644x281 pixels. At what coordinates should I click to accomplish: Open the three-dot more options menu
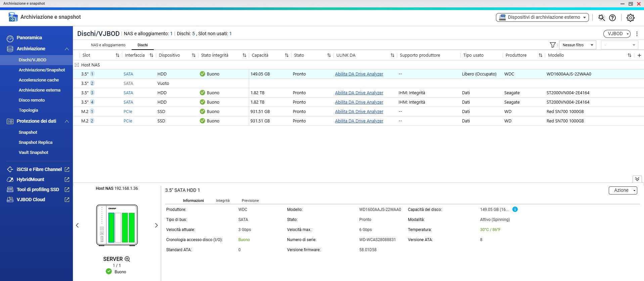tap(637, 34)
